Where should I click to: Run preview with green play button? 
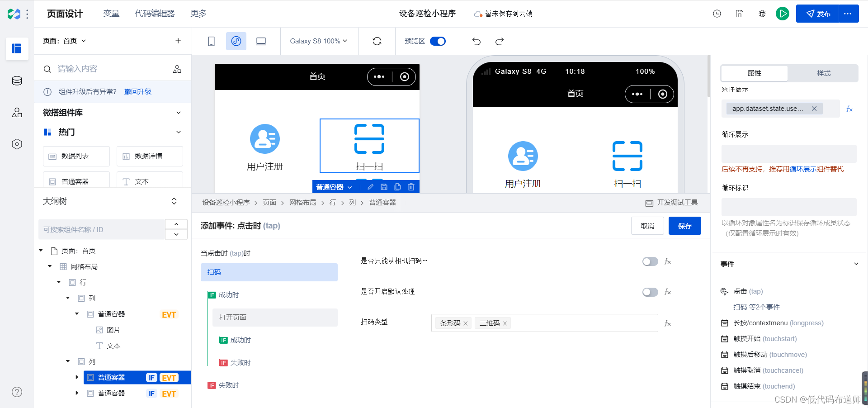click(783, 14)
